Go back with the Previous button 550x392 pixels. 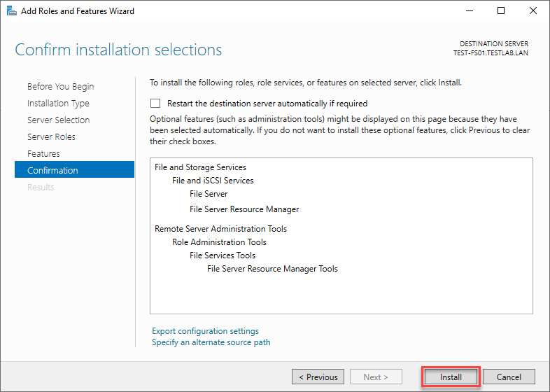318,377
